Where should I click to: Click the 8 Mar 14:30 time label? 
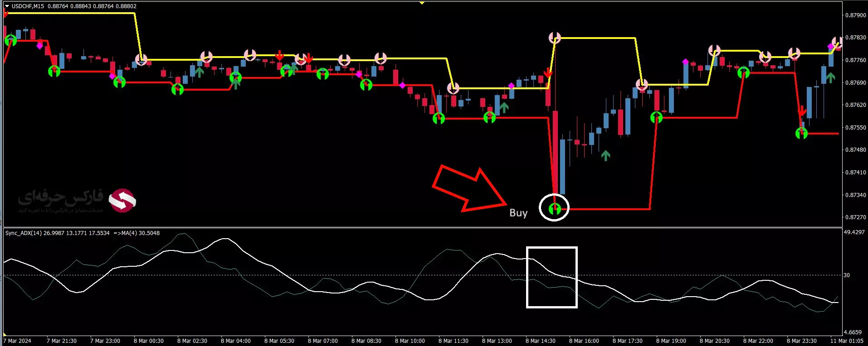(x=541, y=341)
